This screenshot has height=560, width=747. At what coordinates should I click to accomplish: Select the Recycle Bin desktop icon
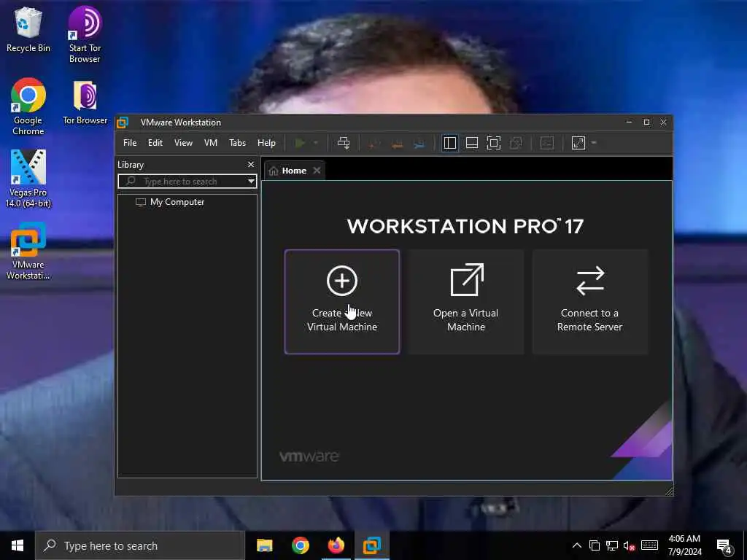[x=28, y=30]
